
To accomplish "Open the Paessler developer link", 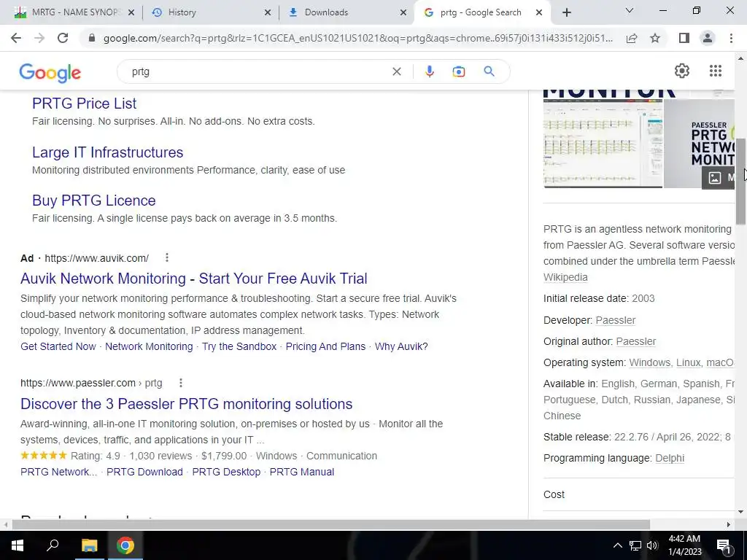I will 616,320.
